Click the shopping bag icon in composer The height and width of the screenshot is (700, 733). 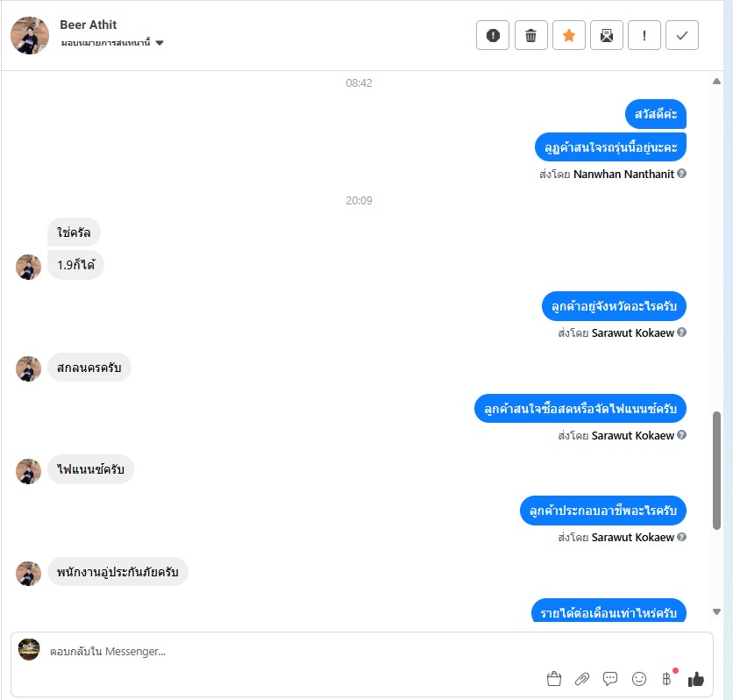pyautogui.click(x=554, y=678)
